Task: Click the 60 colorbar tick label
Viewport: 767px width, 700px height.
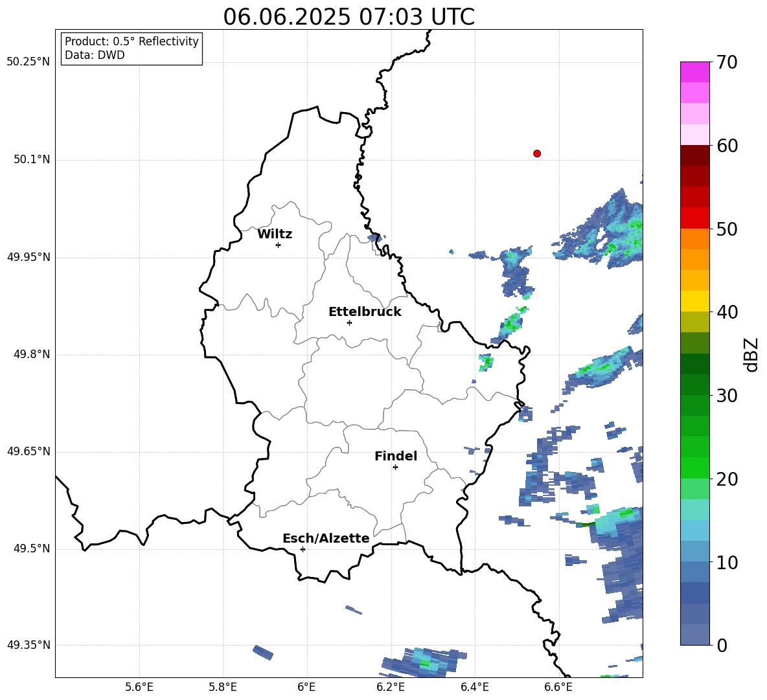Action: point(727,146)
